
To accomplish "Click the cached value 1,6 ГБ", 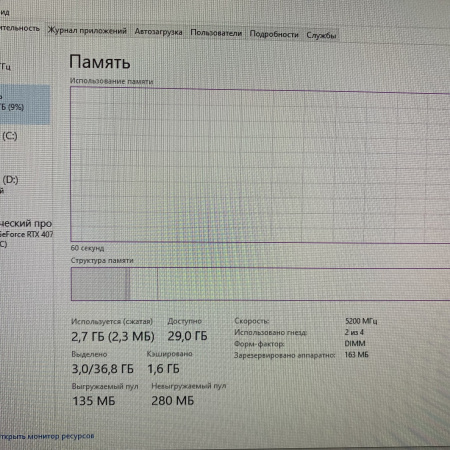I will click(x=163, y=369).
